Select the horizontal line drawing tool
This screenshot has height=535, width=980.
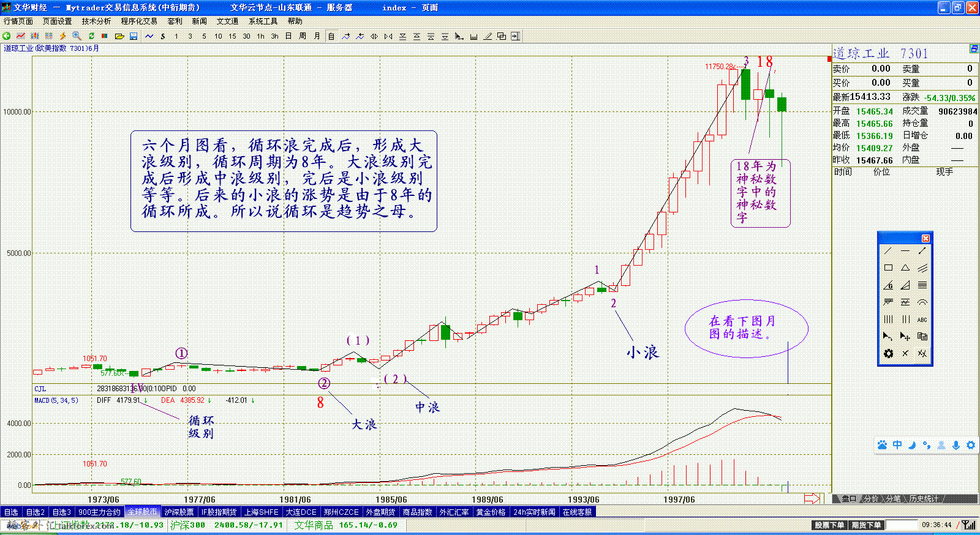[905, 251]
